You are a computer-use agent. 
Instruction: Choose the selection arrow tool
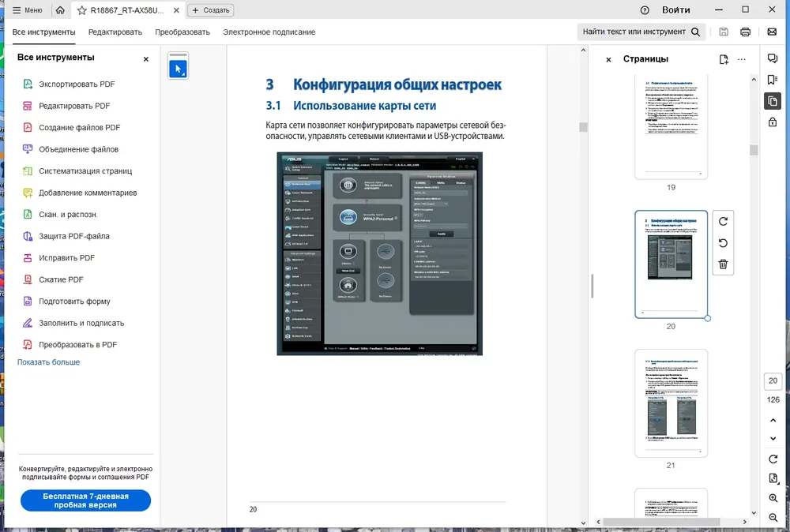click(x=178, y=69)
